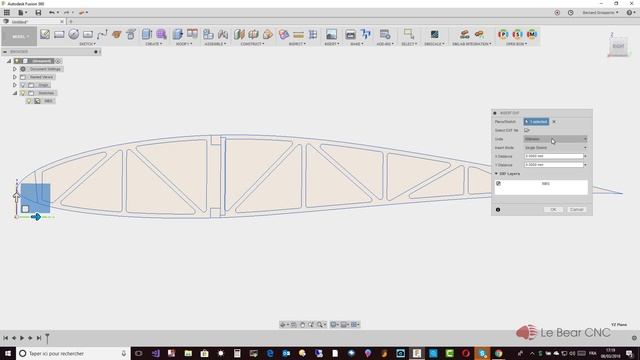Viewport: 640px width, 360px height.
Task: Open Microsoft Edge from the taskbar
Action: (x=270, y=353)
